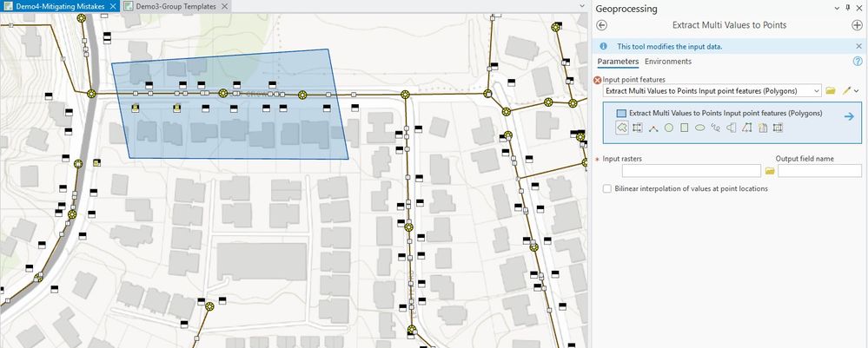This screenshot has width=868, height=348.
Task: Close the Geoprocessing pane
Action: (859, 8)
